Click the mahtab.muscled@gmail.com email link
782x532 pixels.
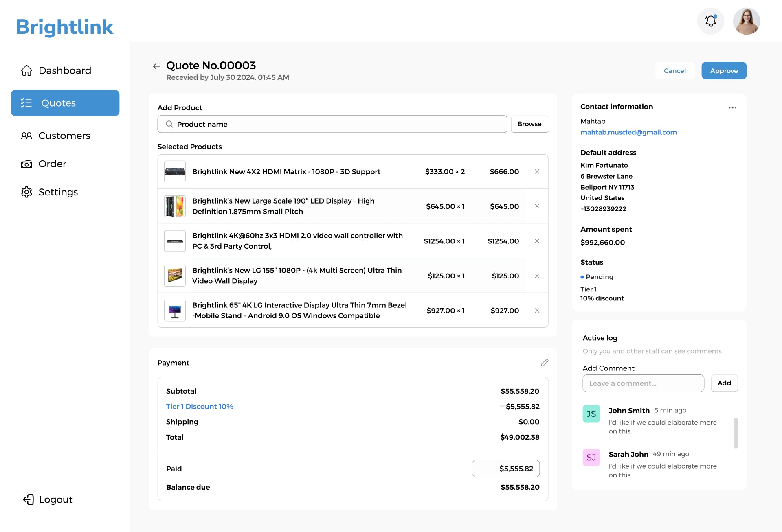[x=628, y=132]
